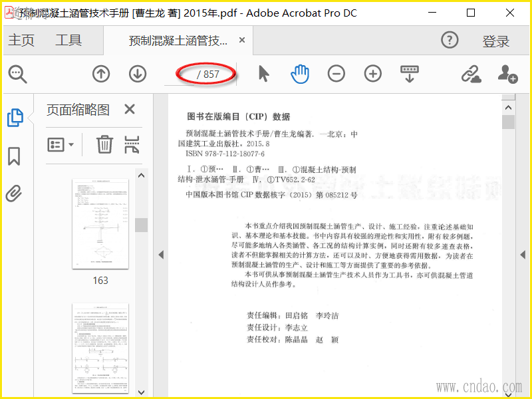
Task: Click the thumbnail panel scroll up arrow
Action: click(x=142, y=176)
